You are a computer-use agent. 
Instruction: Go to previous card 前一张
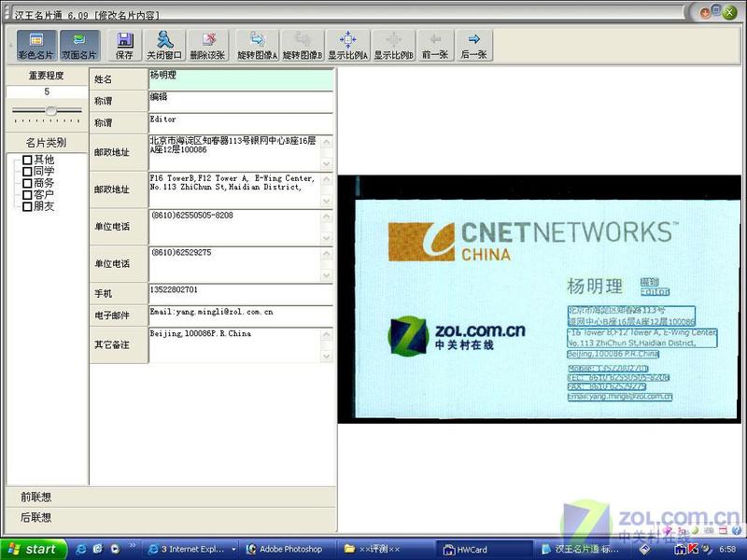pos(435,45)
